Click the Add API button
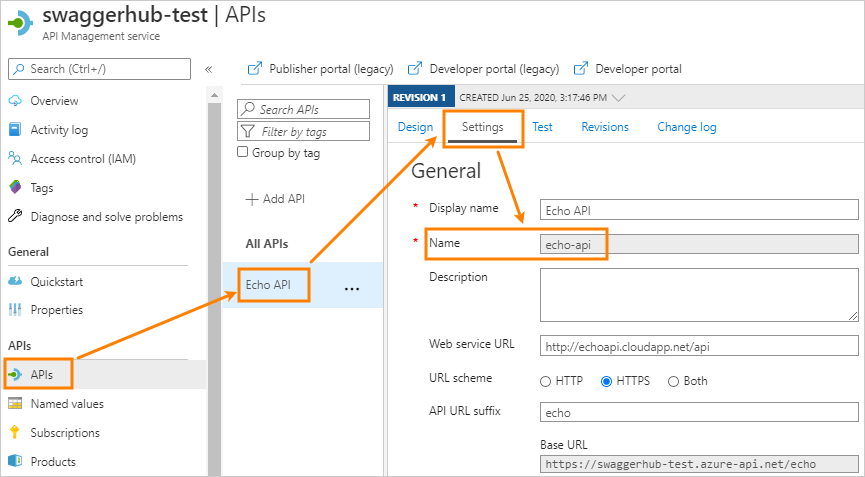The width and height of the screenshot is (865, 477). (275, 199)
